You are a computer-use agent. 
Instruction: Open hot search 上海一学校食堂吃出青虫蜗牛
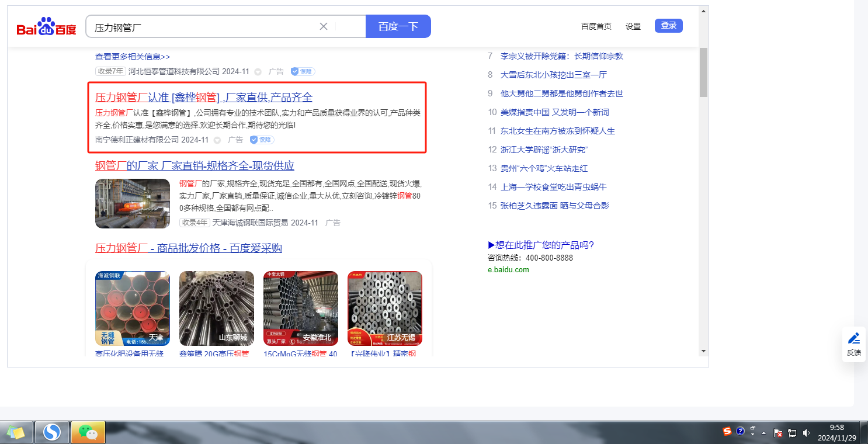[554, 187]
